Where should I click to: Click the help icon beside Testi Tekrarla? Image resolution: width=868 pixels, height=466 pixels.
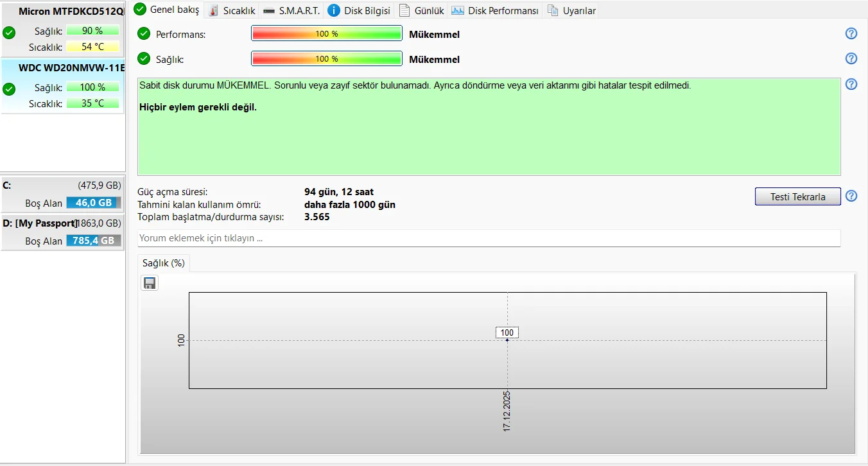point(851,196)
